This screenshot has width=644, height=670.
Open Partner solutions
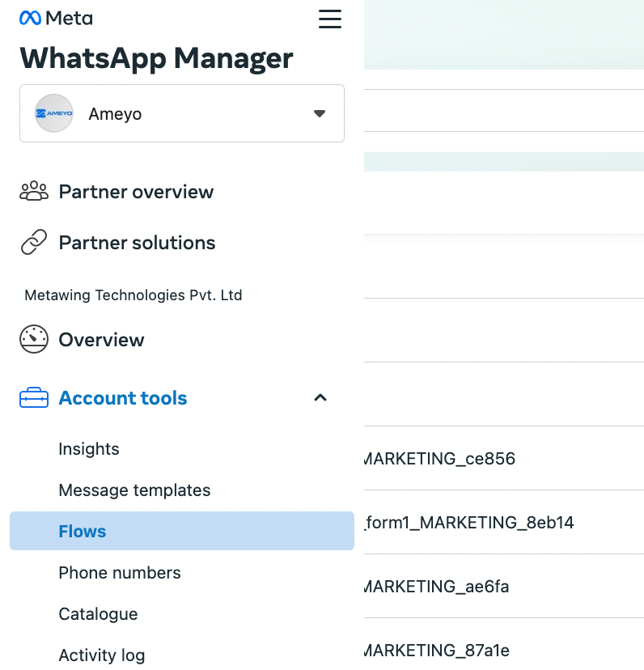click(138, 243)
